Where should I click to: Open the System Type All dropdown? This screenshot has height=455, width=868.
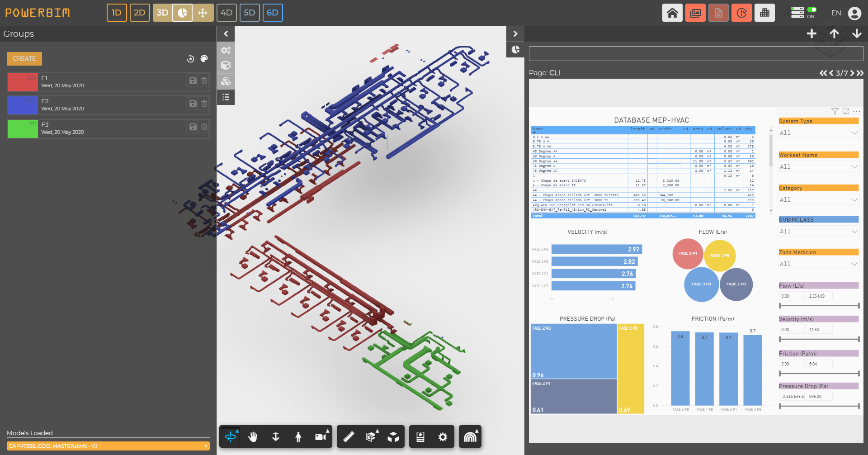click(818, 133)
